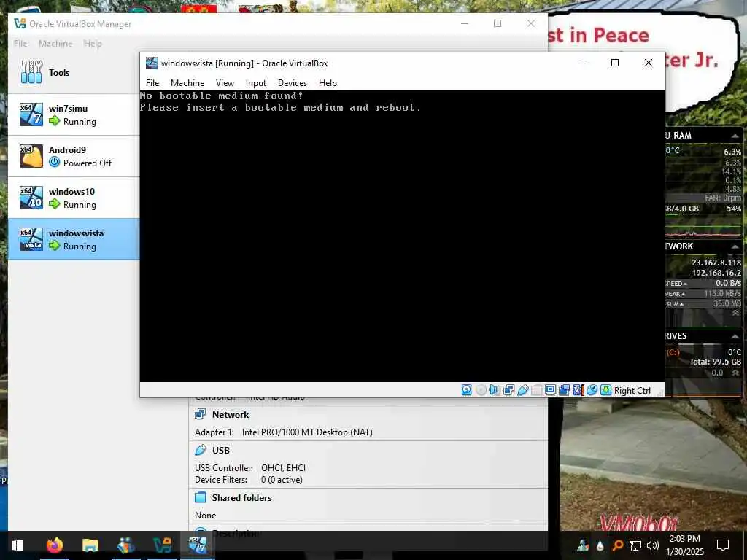Click the orange magnifier icon in system tray
The width and height of the screenshot is (747, 560).
617,545
